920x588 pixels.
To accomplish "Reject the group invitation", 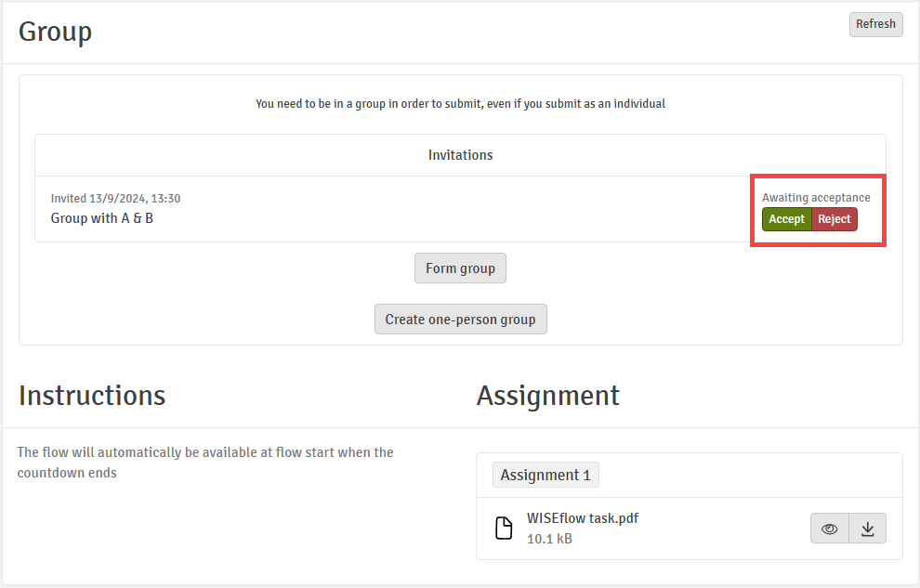I will pyautogui.click(x=835, y=219).
